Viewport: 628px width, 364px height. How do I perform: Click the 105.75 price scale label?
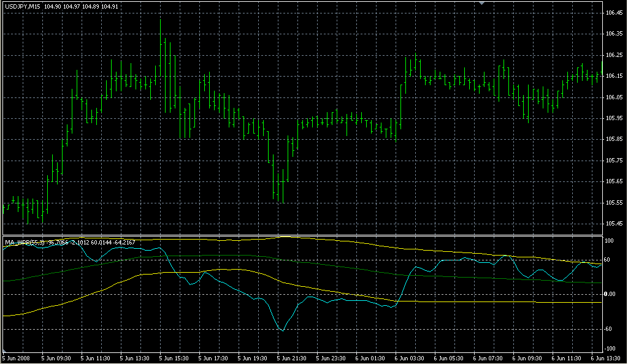pos(614,161)
